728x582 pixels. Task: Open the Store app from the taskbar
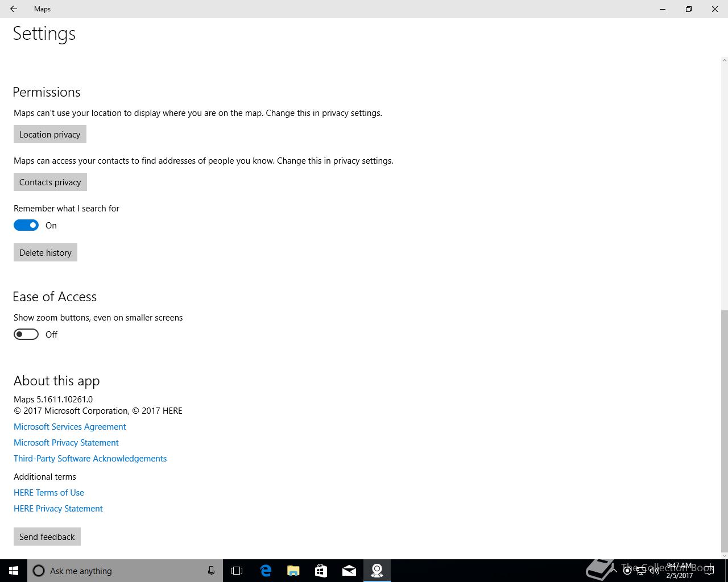[x=321, y=571]
